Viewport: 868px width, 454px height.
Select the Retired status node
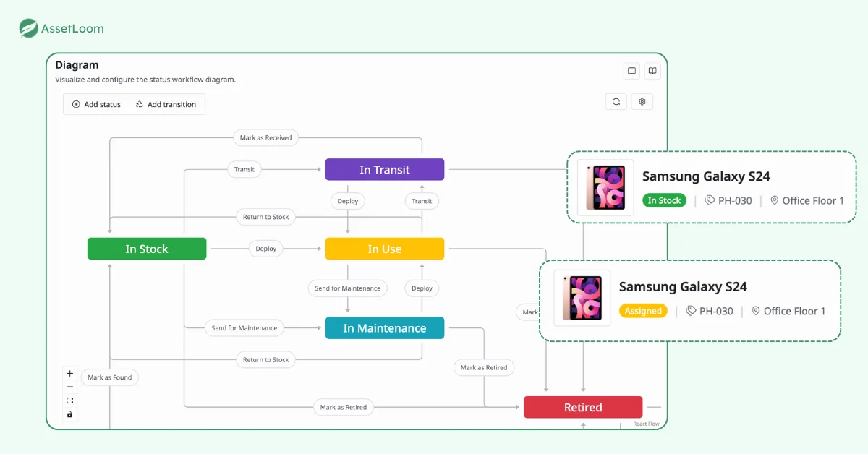point(583,407)
